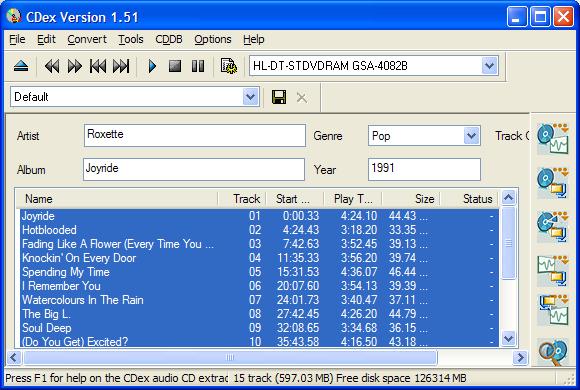This screenshot has height=390, width=580.
Task: Click the start time 27:42.45
Action: coord(298,314)
